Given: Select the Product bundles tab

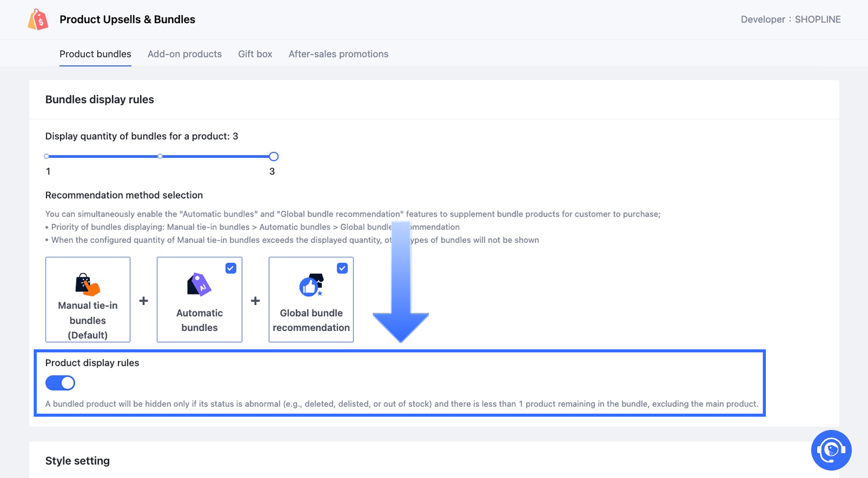Looking at the screenshot, I should click(95, 54).
